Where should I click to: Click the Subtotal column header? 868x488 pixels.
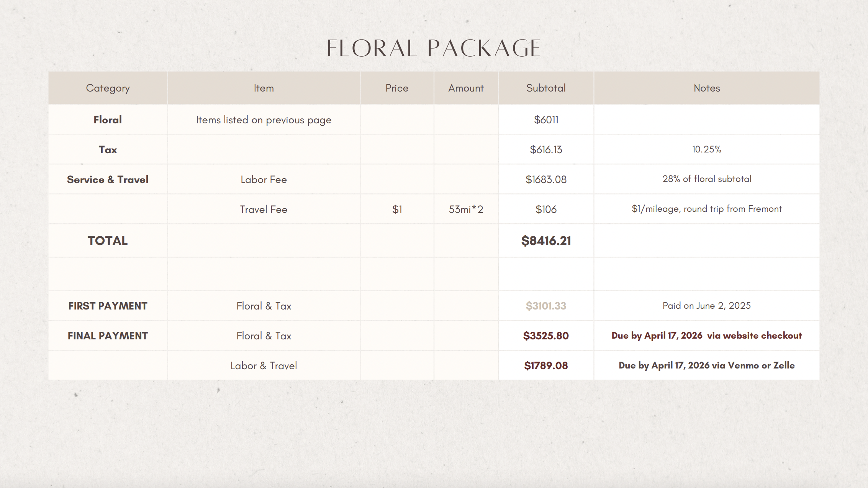tap(546, 88)
